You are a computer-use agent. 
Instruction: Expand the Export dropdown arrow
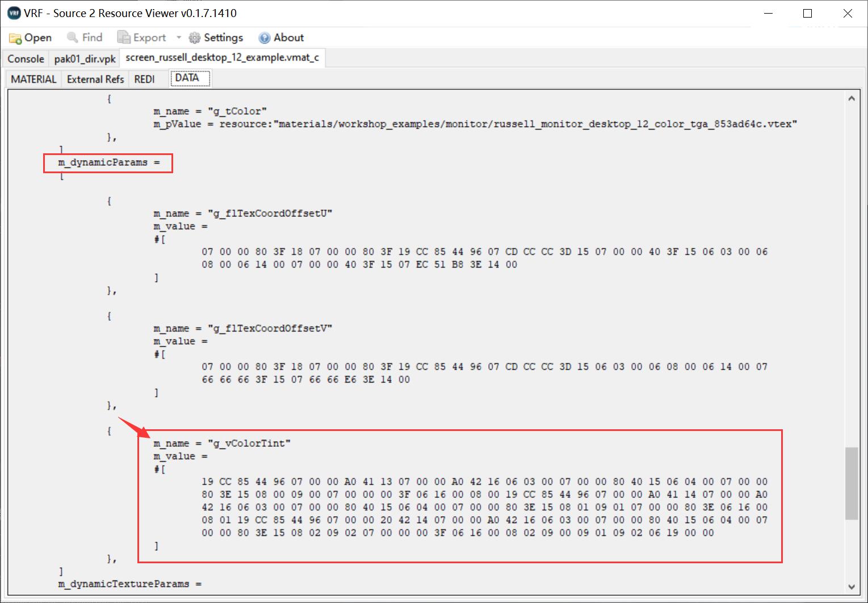(179, 37)
